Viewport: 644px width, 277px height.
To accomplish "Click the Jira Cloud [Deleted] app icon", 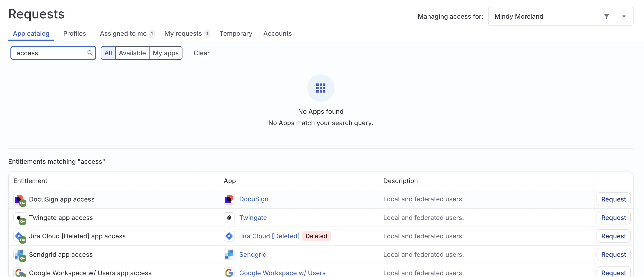I will pos(229,236).
